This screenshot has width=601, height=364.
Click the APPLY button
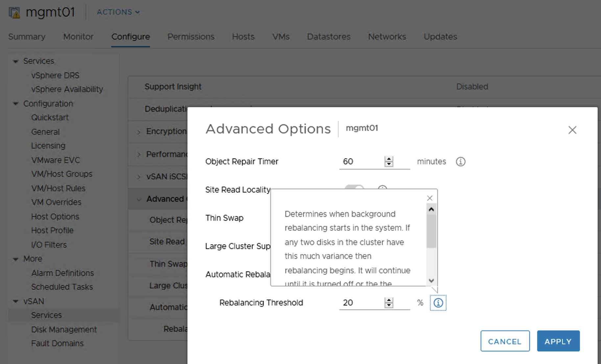[x=558, y=341]
